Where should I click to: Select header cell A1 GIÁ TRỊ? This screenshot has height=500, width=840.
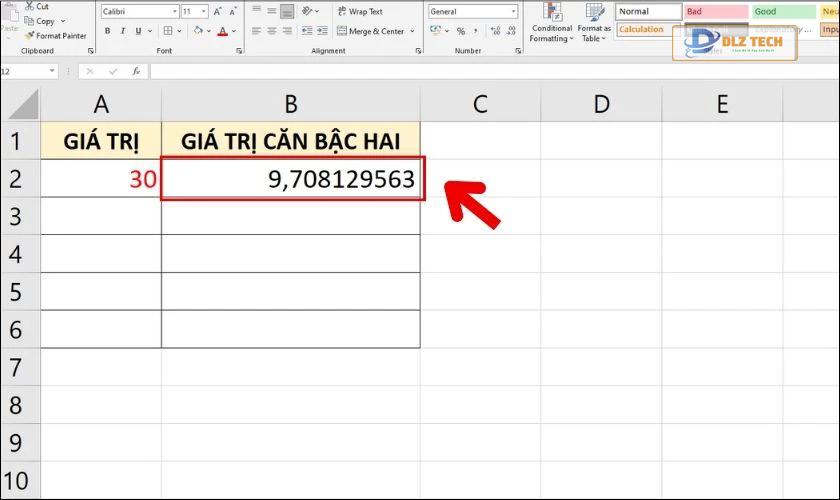tap(101, 141)
